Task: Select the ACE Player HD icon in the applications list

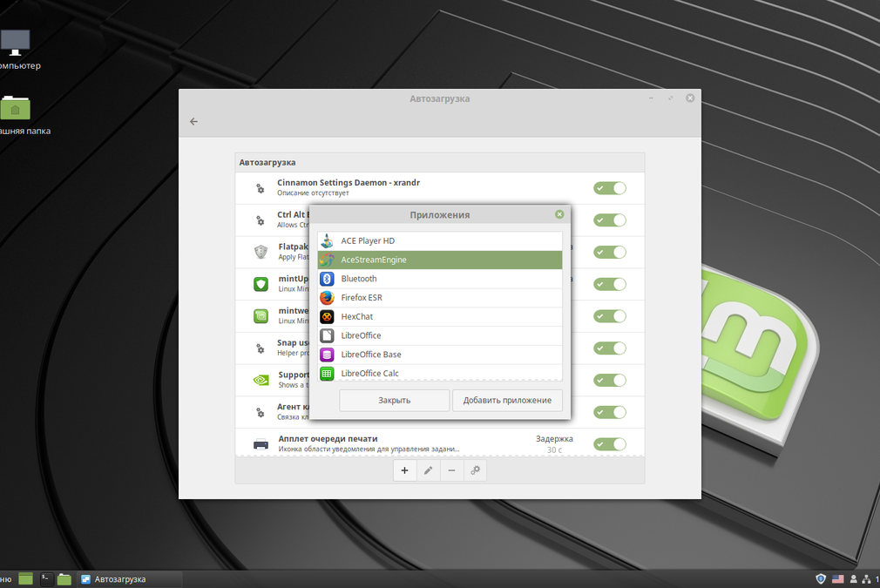Action: click(x=328, y=240)
